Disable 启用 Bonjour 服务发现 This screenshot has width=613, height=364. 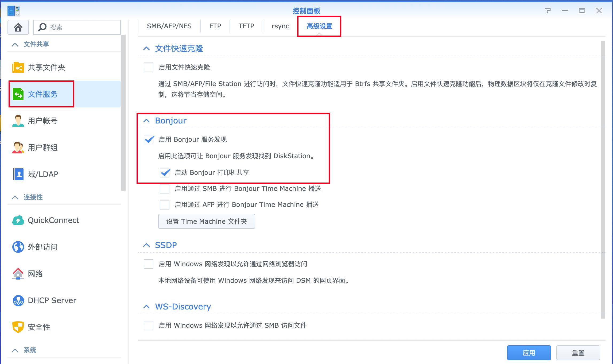coord(148,139)
